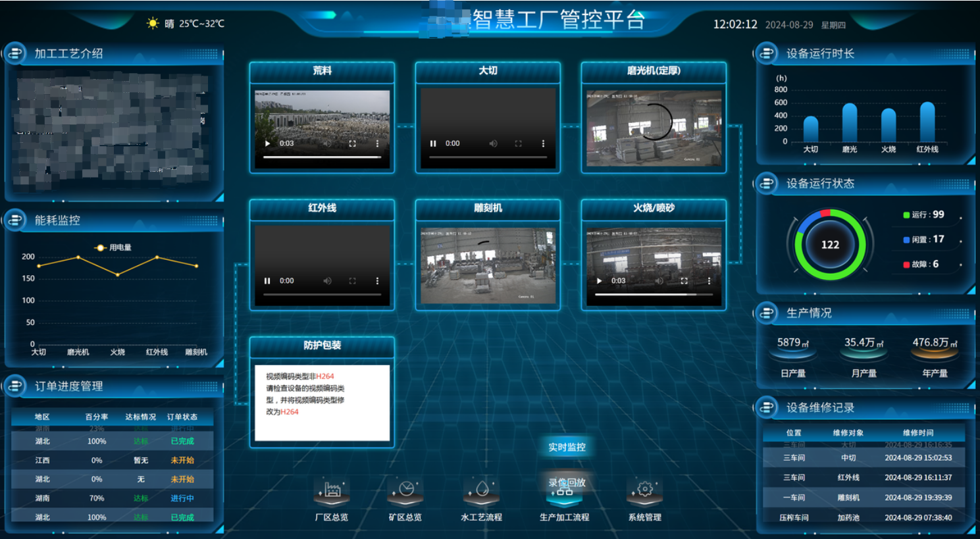Click the 订单状态 column header
The width and height of the screenshot is (980, 539).
(182, 417)
